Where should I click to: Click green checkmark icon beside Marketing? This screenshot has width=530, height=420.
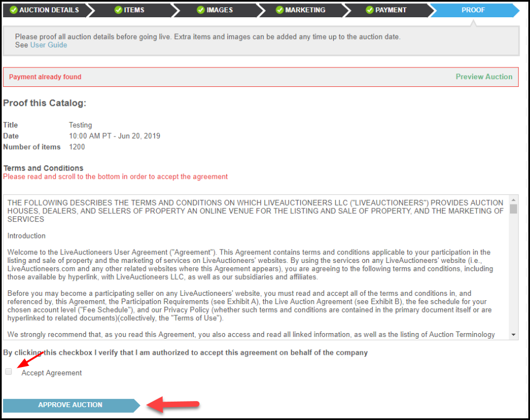[x=280, y=10]
